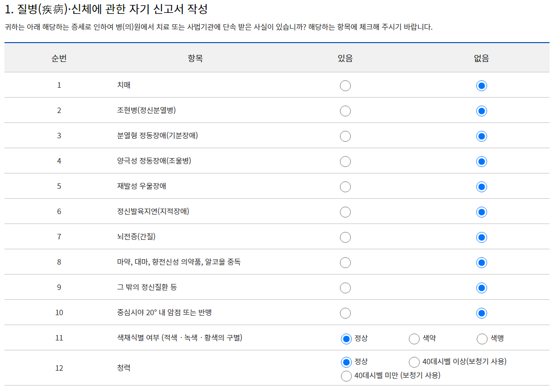Click the 색채식별 여부 item text
This screenshot has height=392, width=556.
(179, 337)
